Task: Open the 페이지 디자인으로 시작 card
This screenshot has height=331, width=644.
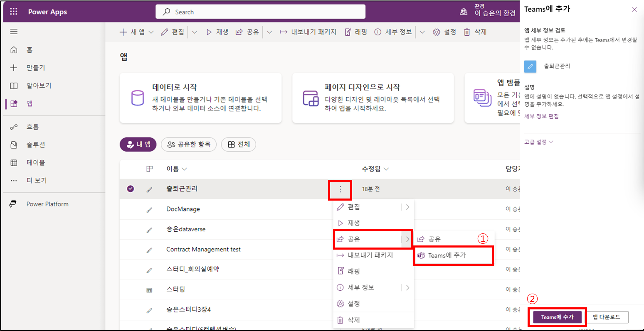Action: [373, 98]
